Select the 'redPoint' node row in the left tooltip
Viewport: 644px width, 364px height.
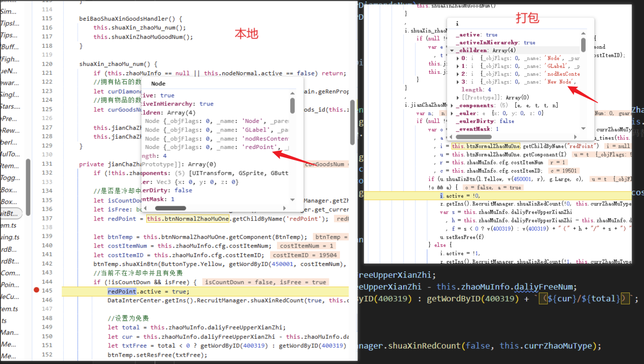pyautogui.click(x=215, y=147)
